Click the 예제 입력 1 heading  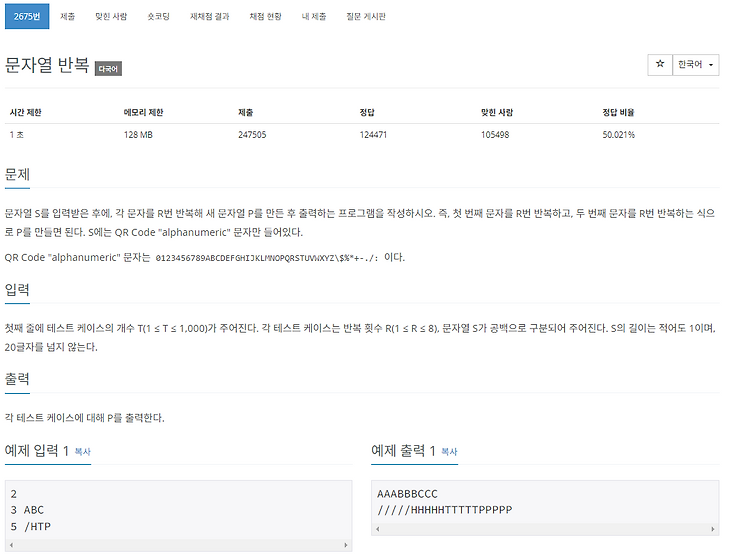pyautogui.click(x=37, y=450)
